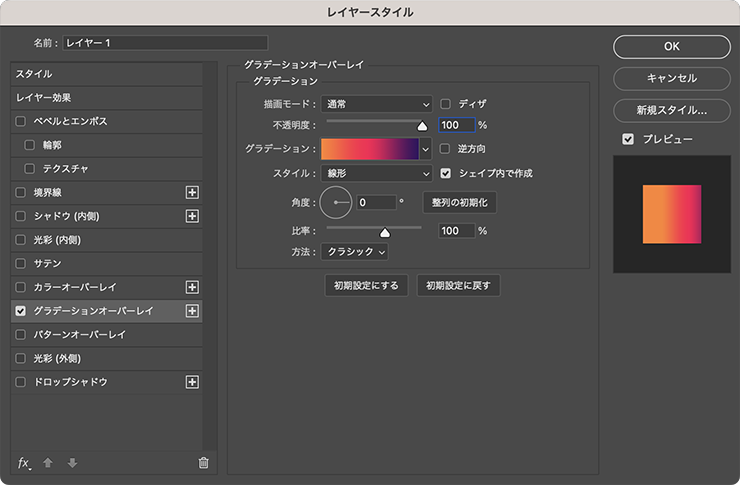Open the fx effects menu icon

[24, 462]
